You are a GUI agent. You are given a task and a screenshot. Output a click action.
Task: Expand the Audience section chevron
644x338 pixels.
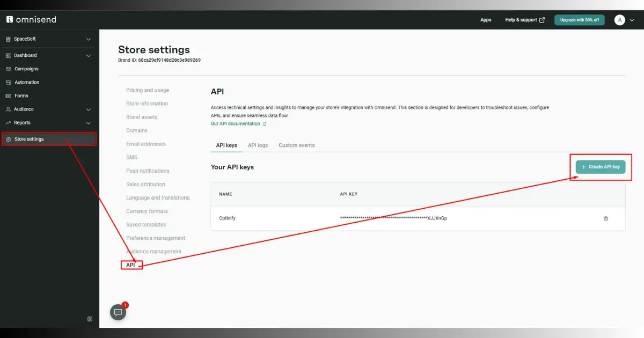[89, 109]
